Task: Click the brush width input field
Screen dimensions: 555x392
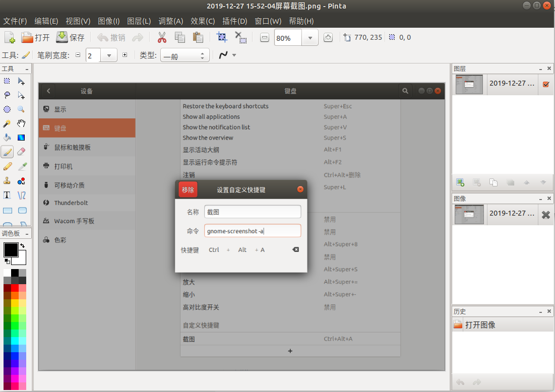Action: 93,55
